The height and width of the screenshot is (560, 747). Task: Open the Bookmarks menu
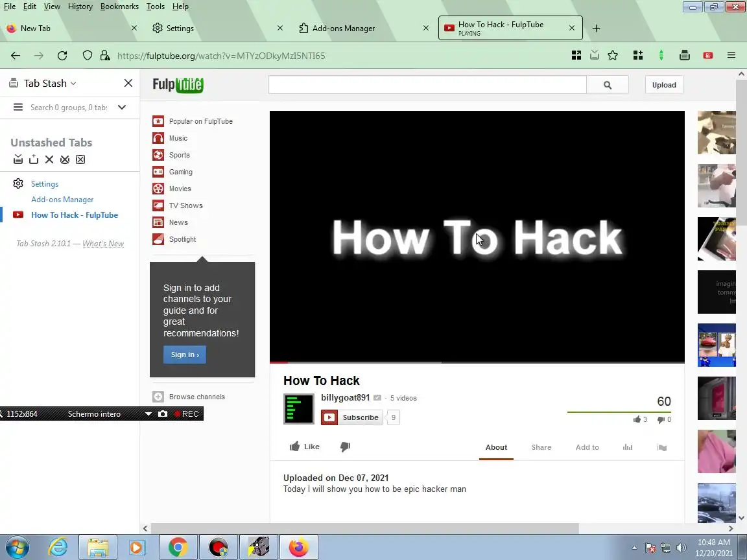pos(119,6)
